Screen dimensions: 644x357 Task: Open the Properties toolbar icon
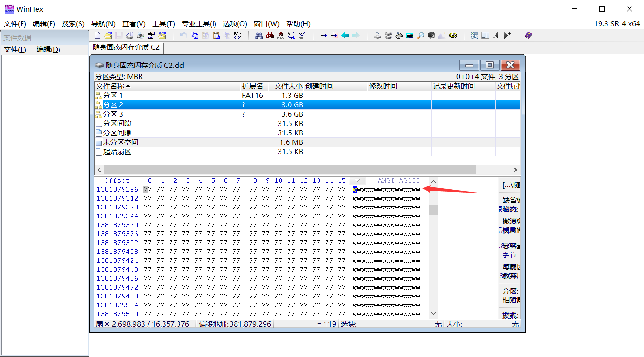(x=151, y=35)
